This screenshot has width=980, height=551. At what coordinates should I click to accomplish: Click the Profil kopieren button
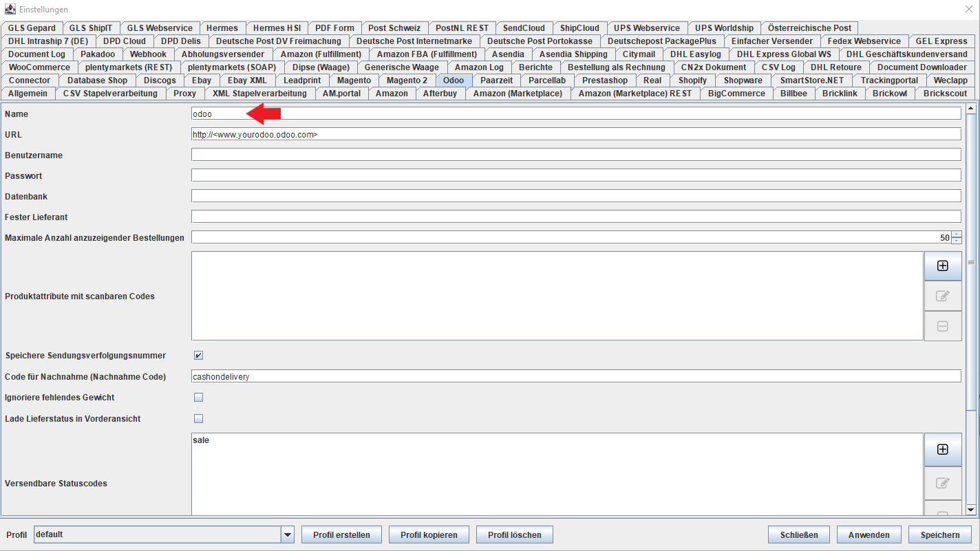tap(429, 534)
